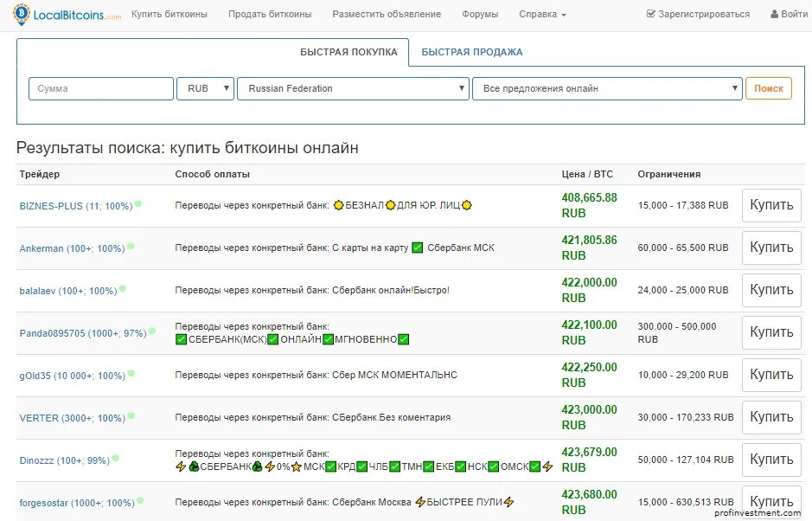The image size is (812, 521).
Task: Click 'Цена / BTC' column header
Action: [x=587, y=174]
